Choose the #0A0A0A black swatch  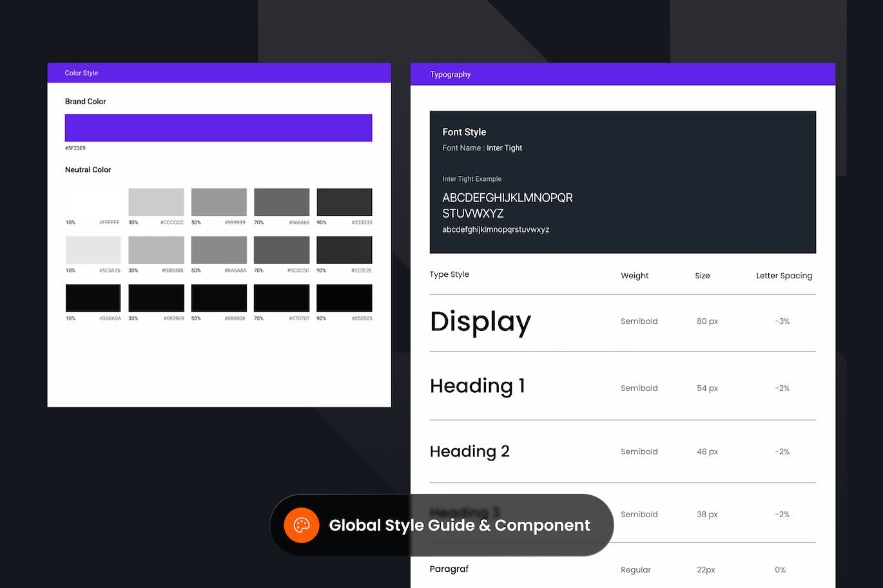[x=93, y=298]
